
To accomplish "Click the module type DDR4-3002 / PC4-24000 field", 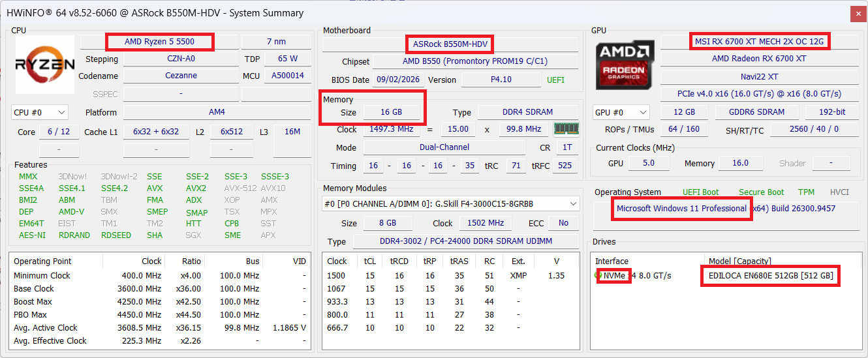I will 465,241.
